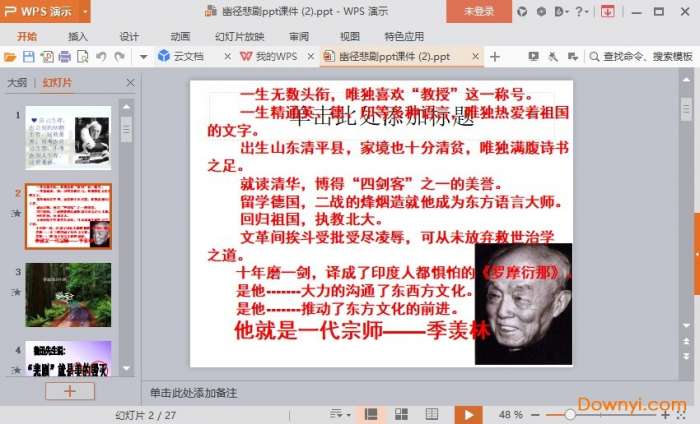Screen dimensions: 700x424
Task: Open the help question mark menu
Action: (x=582, y=12)
